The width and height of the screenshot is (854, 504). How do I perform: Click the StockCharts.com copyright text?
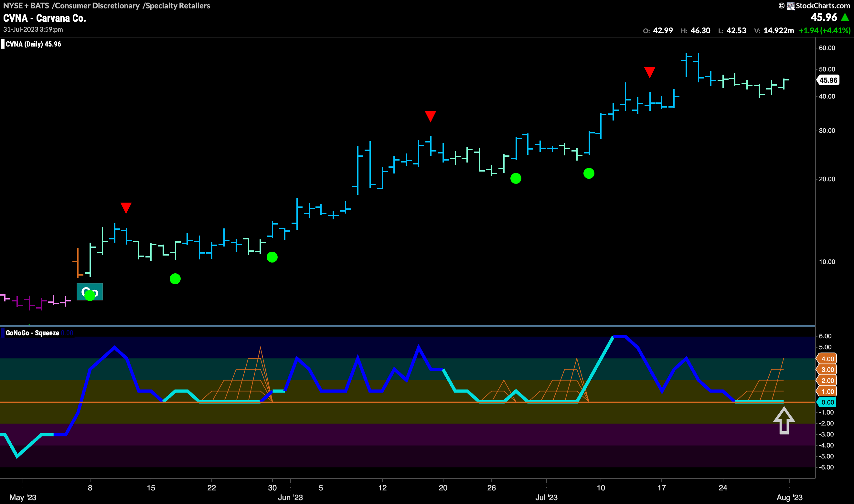click(x=823, y=6)
